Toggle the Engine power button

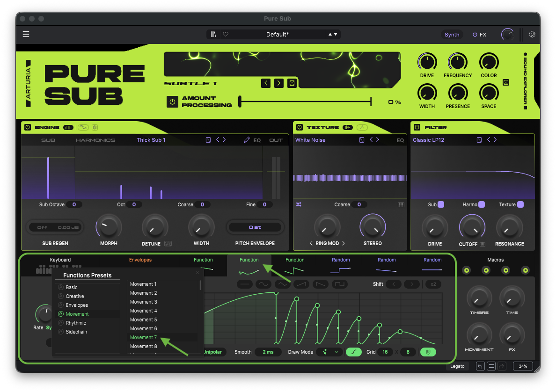tap(28, 127)
